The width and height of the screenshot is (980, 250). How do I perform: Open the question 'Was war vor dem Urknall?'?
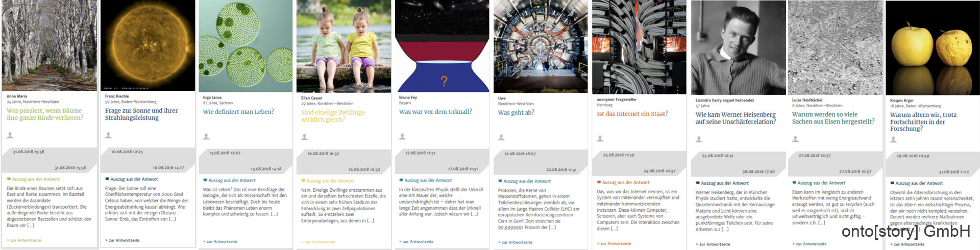[x=435, y=112]
